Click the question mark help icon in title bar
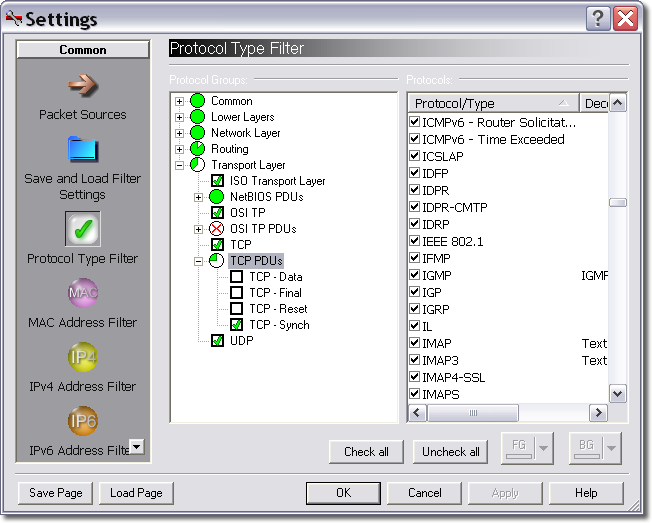 tap(598, 19)
